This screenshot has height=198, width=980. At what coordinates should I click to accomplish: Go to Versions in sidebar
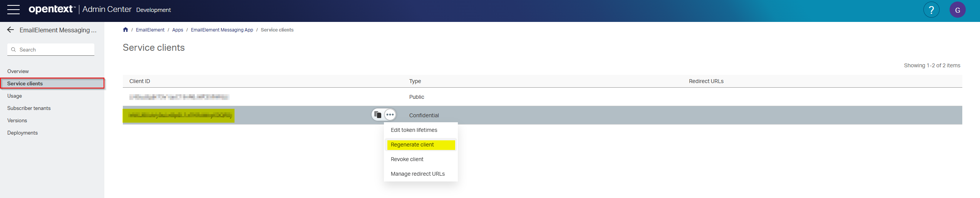(17, 121)
